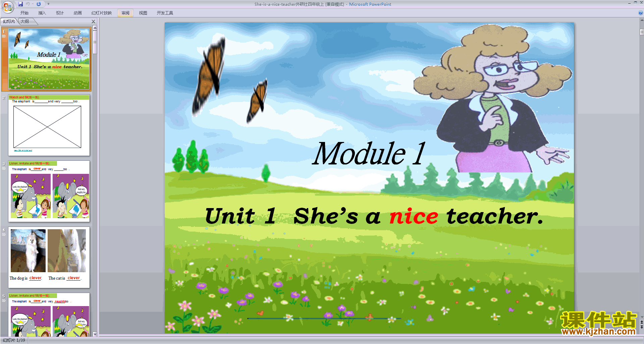Select slide 5 thumbnail at panel bottom
Screen dimensions: 644x344
49,315
